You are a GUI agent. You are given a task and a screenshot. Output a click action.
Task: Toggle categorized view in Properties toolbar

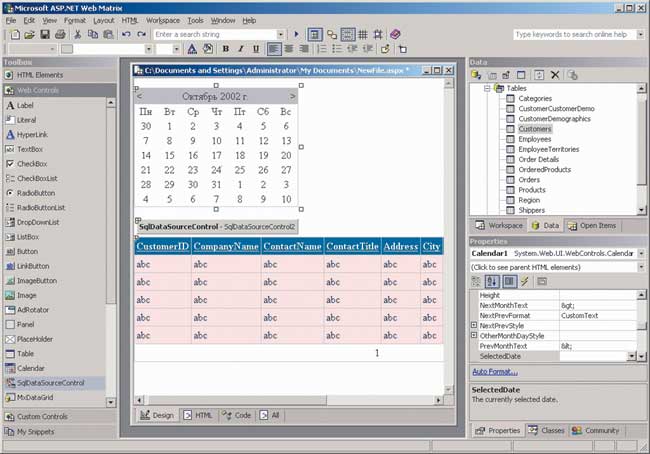(476, 282)
